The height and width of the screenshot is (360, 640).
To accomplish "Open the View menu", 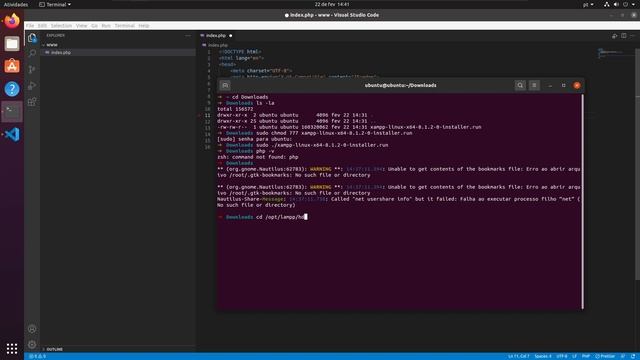I will point(82,26).
